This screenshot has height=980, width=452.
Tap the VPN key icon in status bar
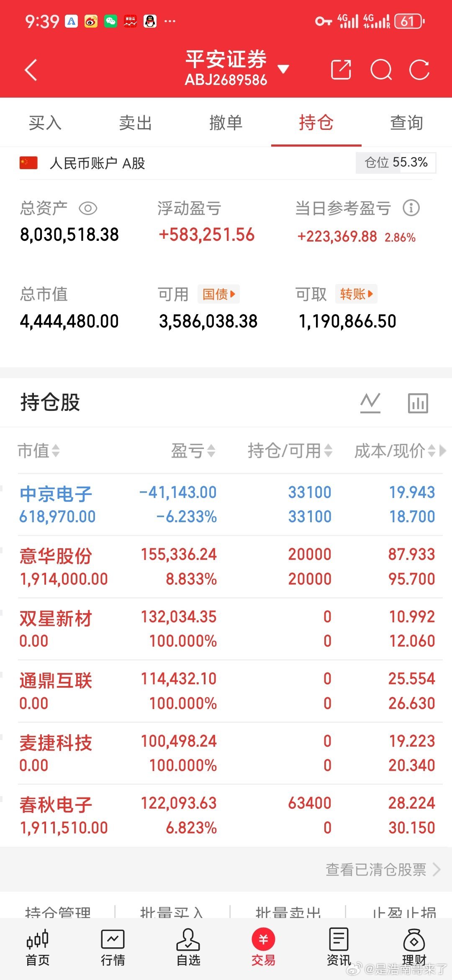324,21
